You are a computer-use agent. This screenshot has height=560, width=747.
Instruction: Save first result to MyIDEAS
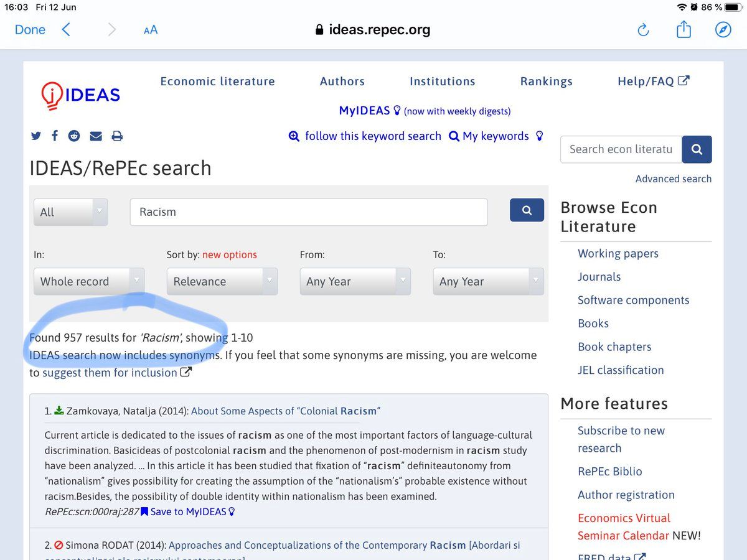pos(188,511)
